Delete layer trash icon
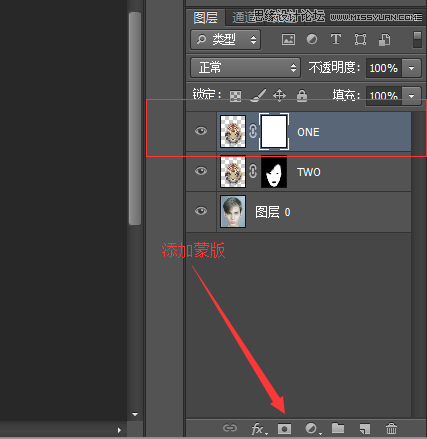 pos(391,428)
